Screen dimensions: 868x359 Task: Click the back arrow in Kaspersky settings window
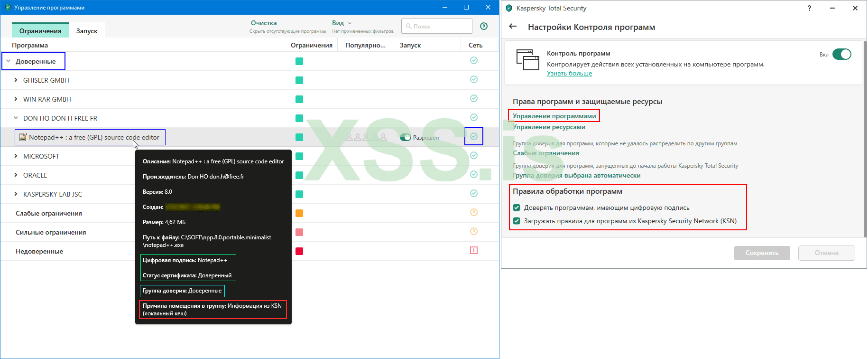pos(513,27)
